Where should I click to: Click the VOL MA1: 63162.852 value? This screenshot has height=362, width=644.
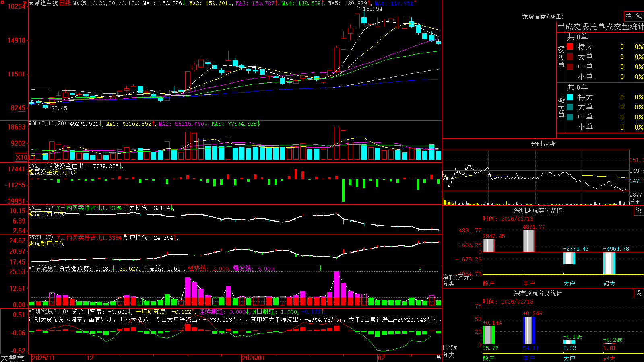pos(130,124)
